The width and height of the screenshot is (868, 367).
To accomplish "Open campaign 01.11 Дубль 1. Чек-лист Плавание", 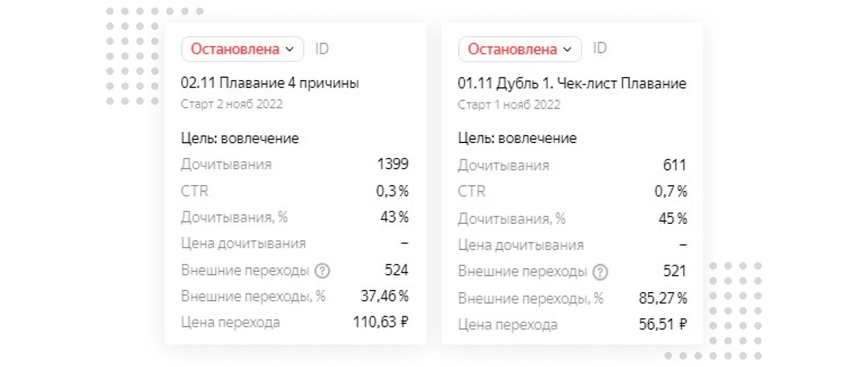I will click(572, 83).
